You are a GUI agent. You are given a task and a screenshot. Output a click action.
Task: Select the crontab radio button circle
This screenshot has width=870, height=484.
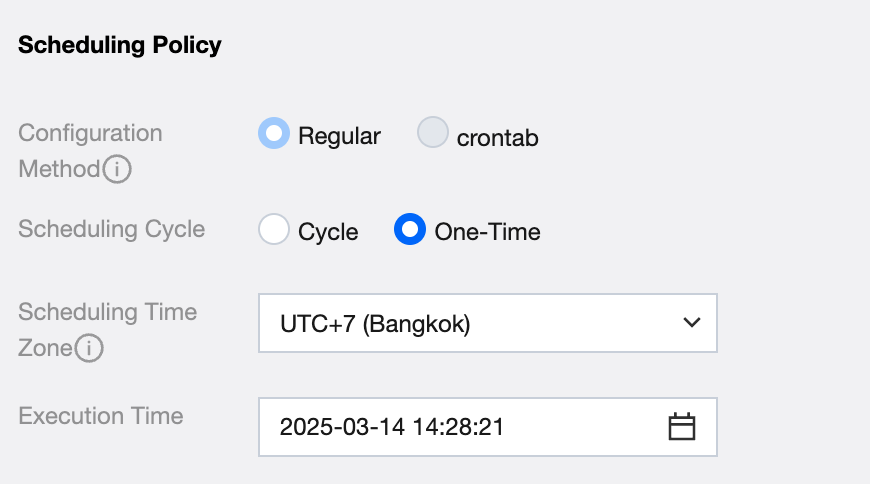tap(433, 133)
